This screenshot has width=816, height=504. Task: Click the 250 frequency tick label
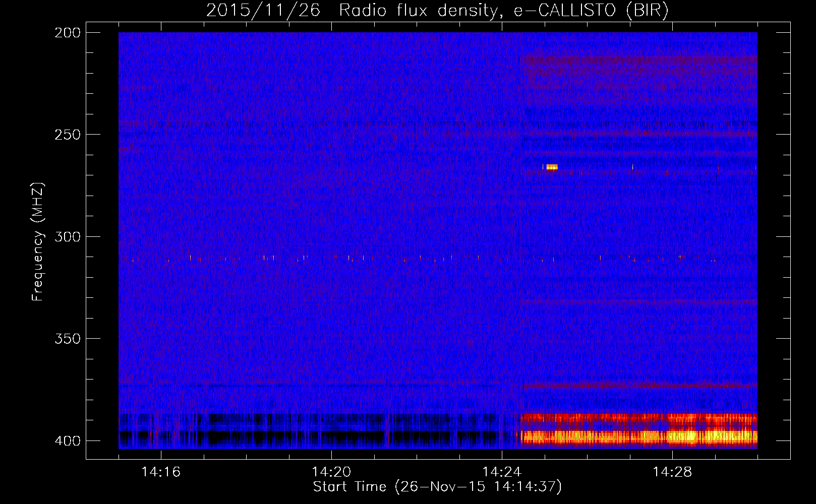click(67, 135)
